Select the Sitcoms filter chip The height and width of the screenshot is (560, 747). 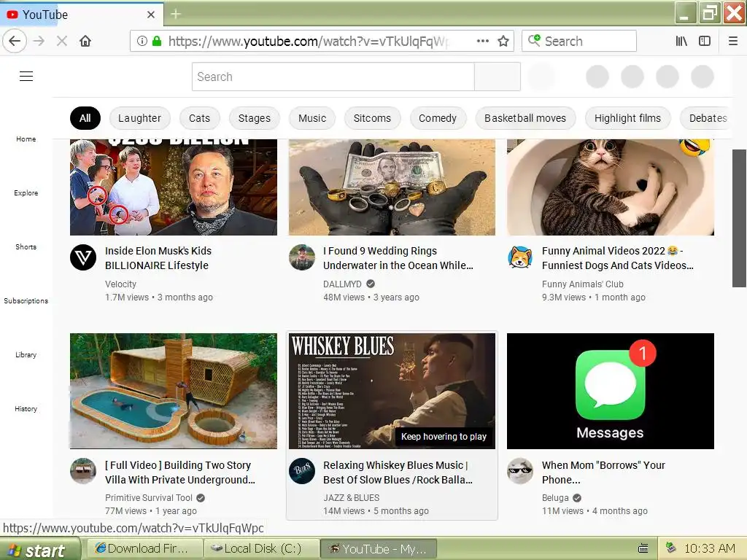[x=372, y=118]
